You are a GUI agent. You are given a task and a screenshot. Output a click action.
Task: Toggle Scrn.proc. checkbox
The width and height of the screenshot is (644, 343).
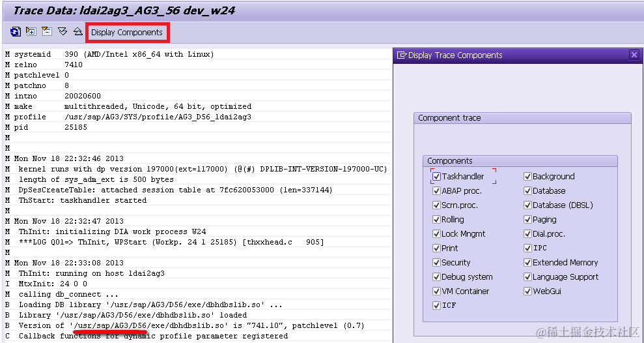436,205
